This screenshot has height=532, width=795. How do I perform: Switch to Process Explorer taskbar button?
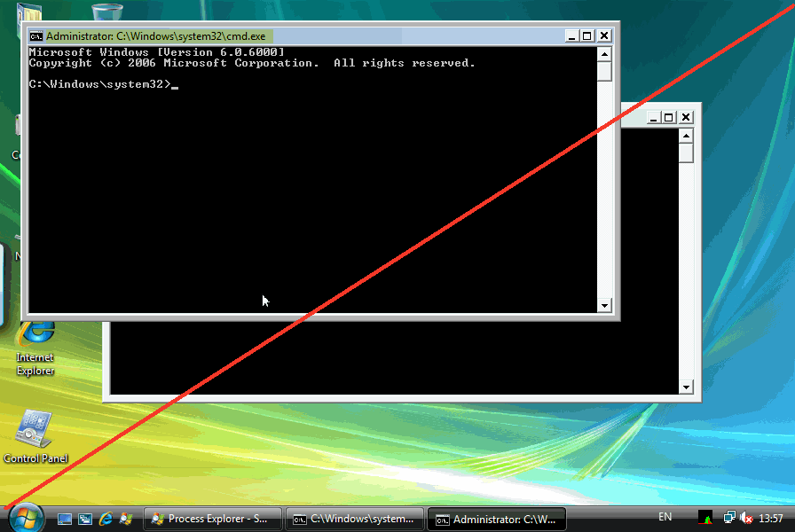click(x=212, y=519)
